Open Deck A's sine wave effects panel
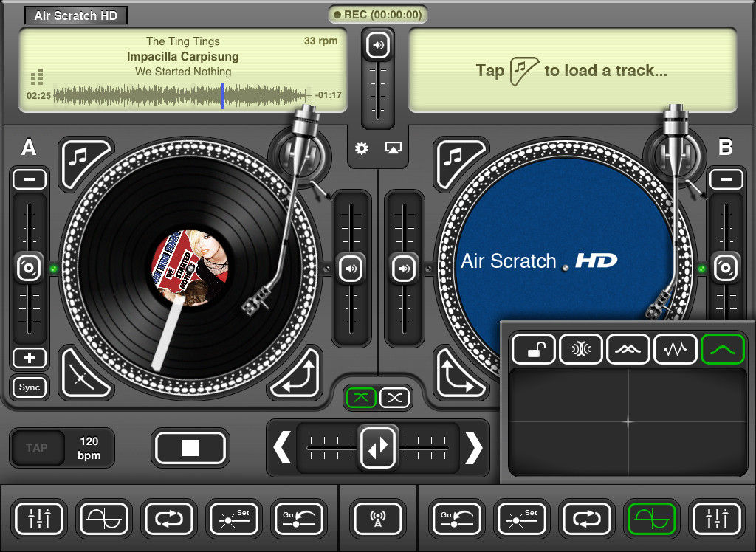 click(x=104, y=518)
